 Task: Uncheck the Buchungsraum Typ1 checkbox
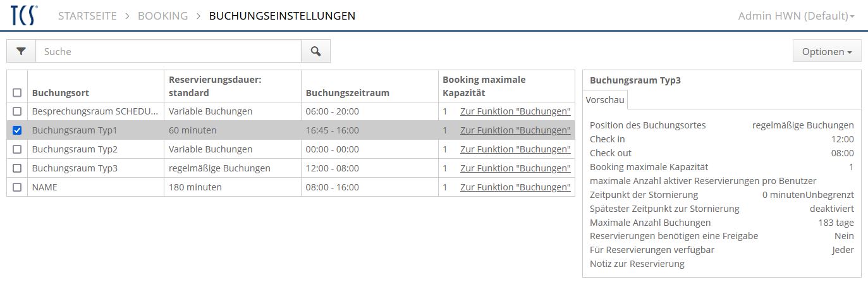pos(17,130)
